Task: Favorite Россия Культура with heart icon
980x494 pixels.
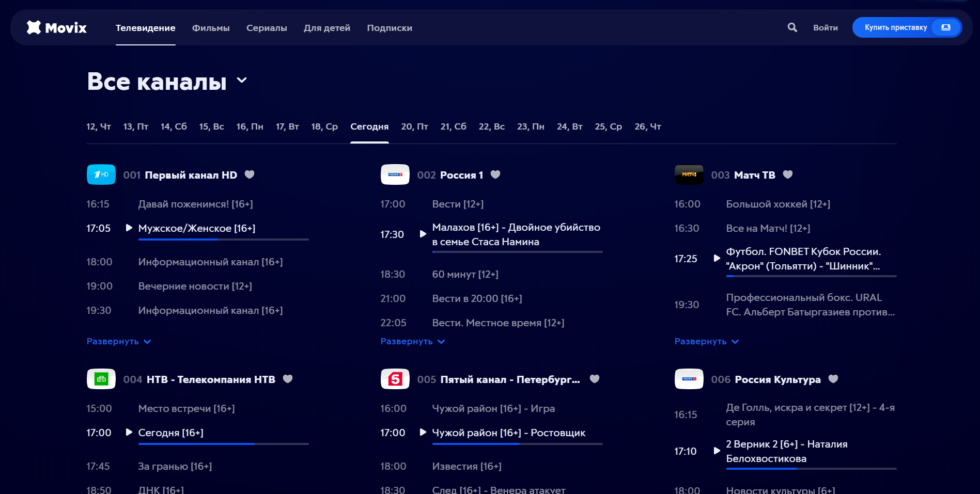Action: pos(833,379)
